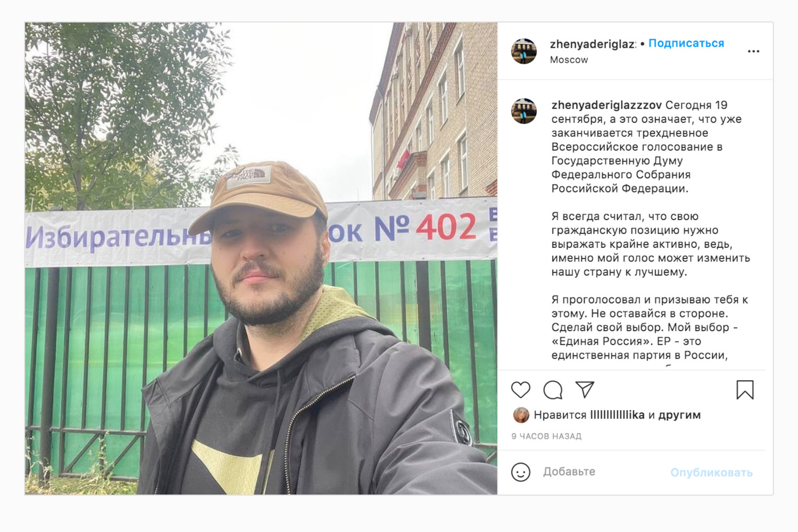Open llllllllllllika liker profile

click(617, 415)
